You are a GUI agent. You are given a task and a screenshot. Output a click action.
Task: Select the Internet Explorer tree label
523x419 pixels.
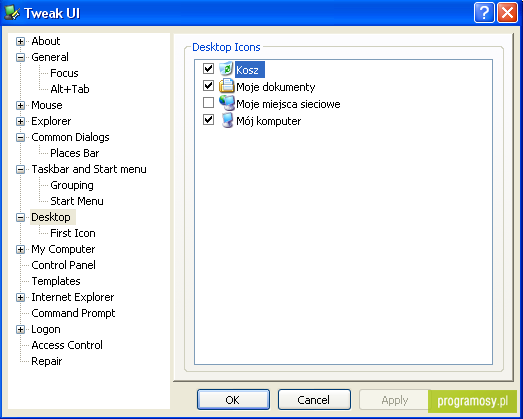click(x=72, y=297)
